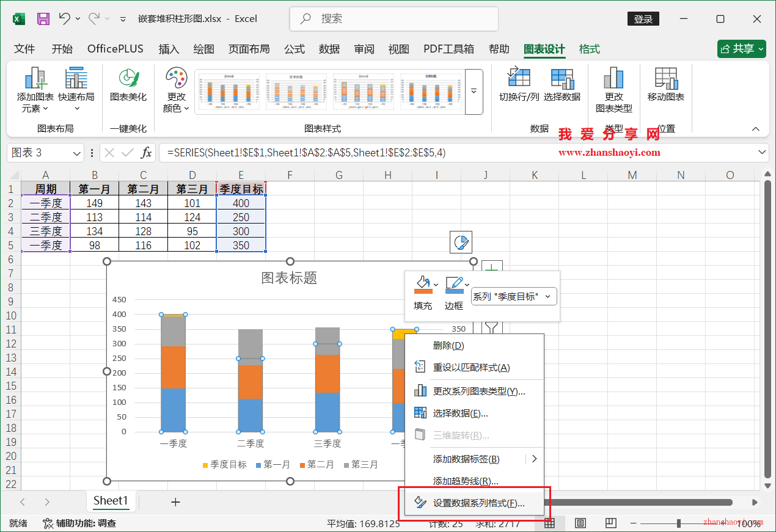Screen dimensions: 776x532
Task: Enable 普通 view in status bar
Action: tap(549, 523)
